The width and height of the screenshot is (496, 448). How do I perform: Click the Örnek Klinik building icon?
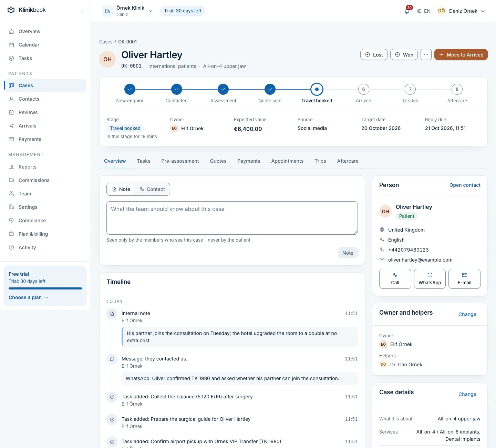pyautogui.click(x=107, y=11)
